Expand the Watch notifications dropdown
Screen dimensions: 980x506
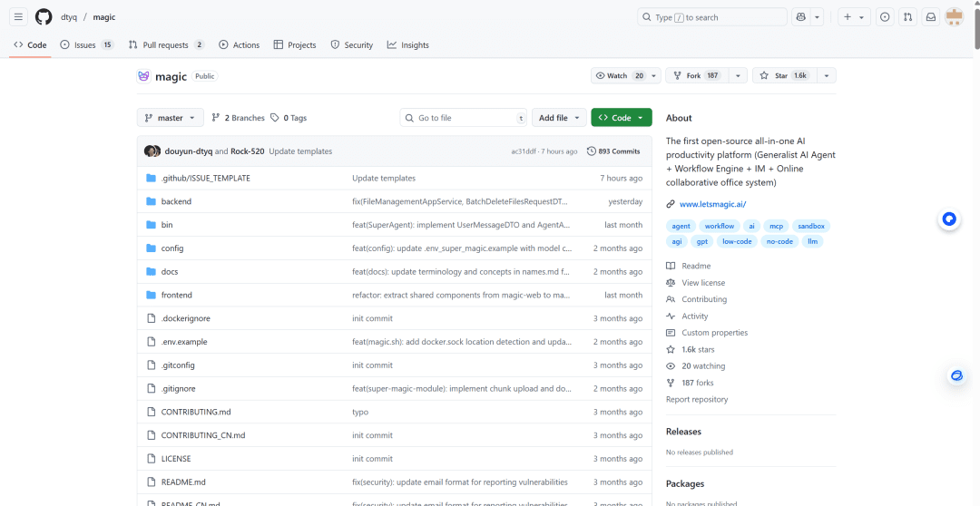653,75
